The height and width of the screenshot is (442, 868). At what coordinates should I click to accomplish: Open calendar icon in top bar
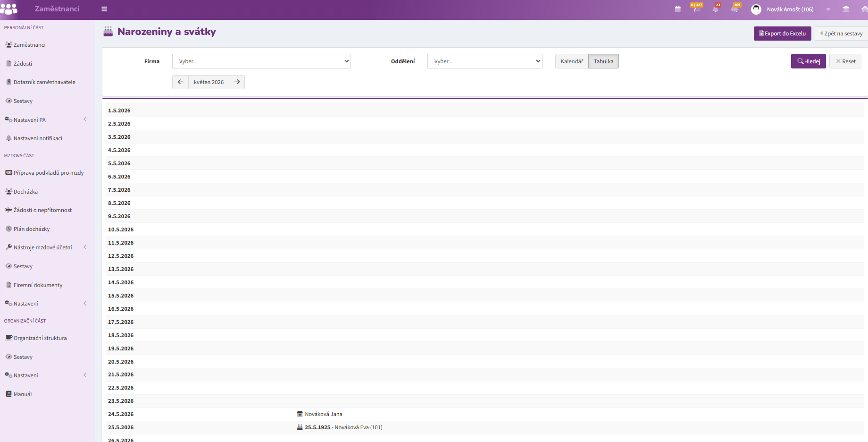(678, 9)
